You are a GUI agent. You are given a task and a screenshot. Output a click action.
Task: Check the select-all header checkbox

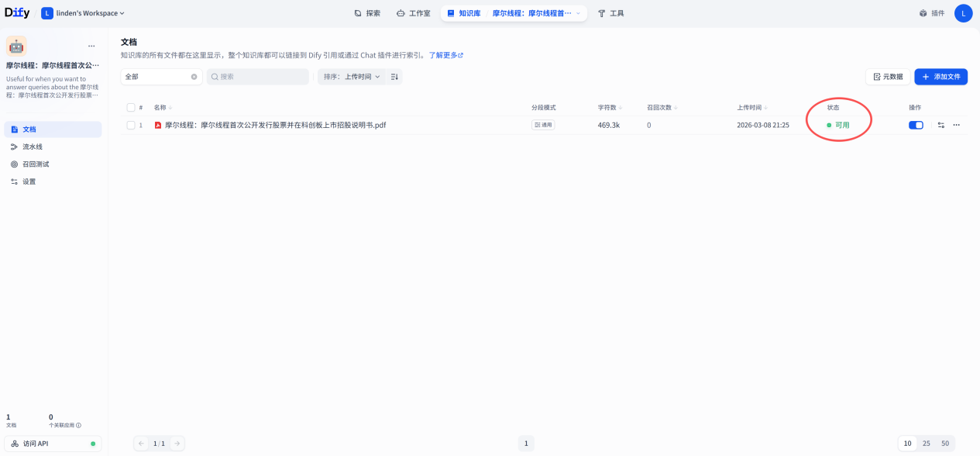pyautogui.click(x=131, y=108)
